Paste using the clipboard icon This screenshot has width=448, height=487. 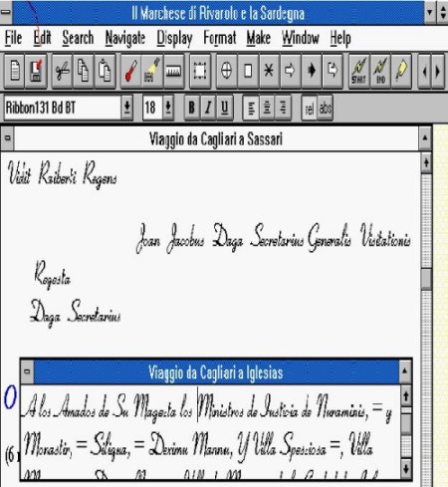click(105, 71)
